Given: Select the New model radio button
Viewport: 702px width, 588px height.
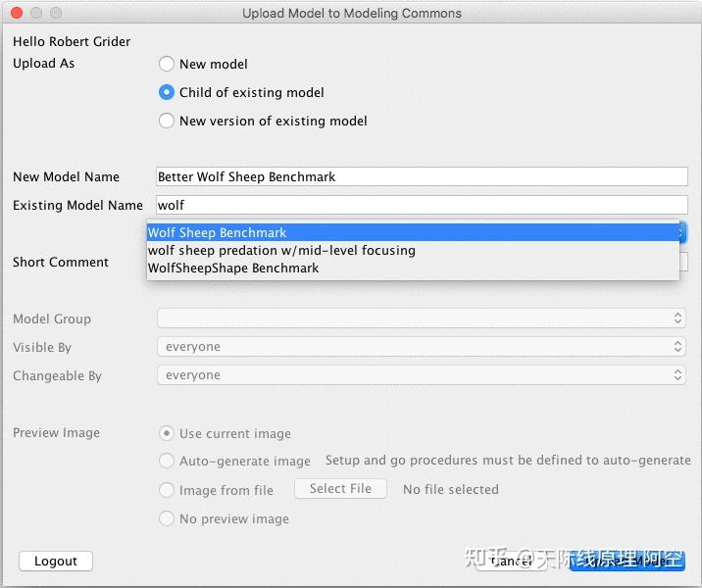Looking at the screenshot, I should [x=167, y=64].
